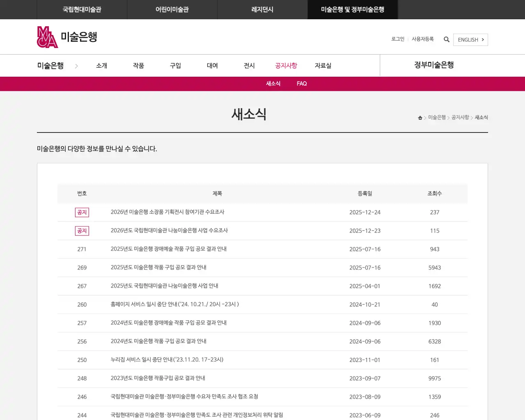525x420 pixels.
Task: Open the search magnifier icon
Action: tap(447, 39)
